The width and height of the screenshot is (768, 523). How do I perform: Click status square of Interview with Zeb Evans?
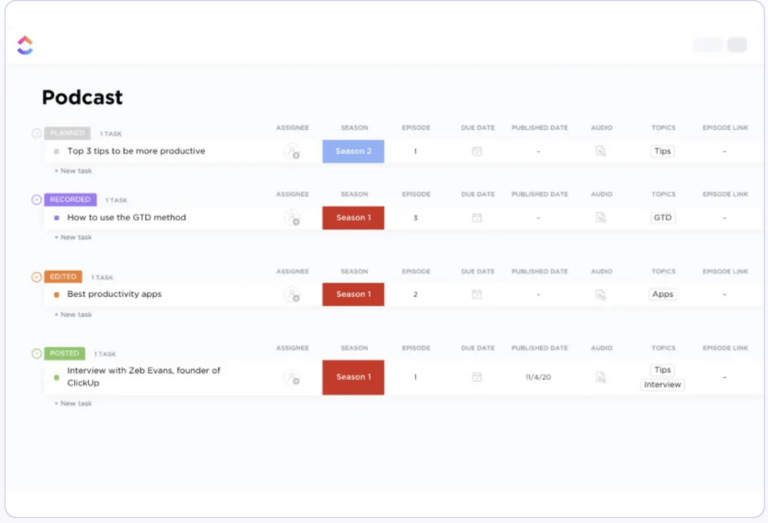pyautogui.click(x=56, y=378)
